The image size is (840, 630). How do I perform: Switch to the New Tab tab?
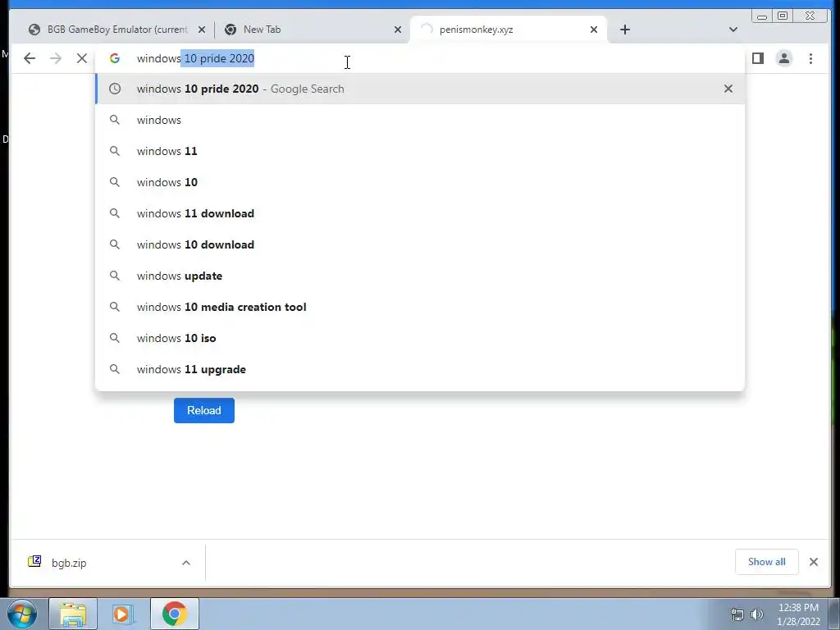coord(313,30)
